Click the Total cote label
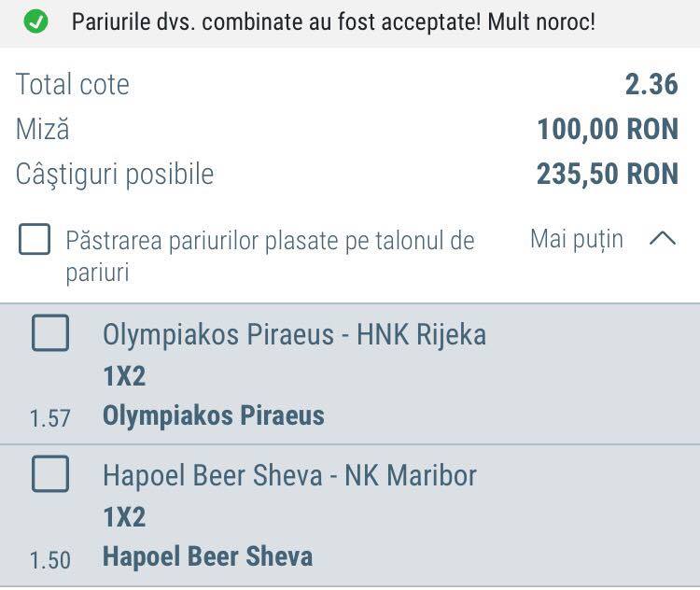 pos(72,84)
